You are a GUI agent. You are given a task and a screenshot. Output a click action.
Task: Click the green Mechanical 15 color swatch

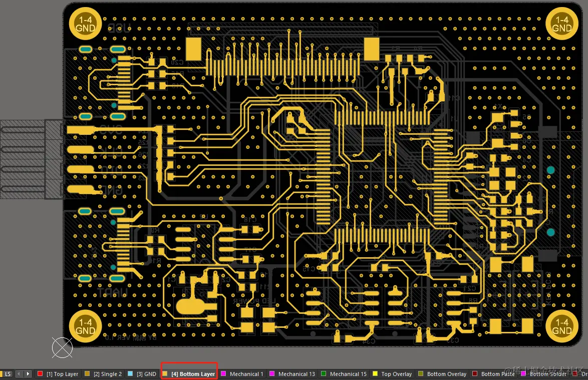(x=324, y=373)
